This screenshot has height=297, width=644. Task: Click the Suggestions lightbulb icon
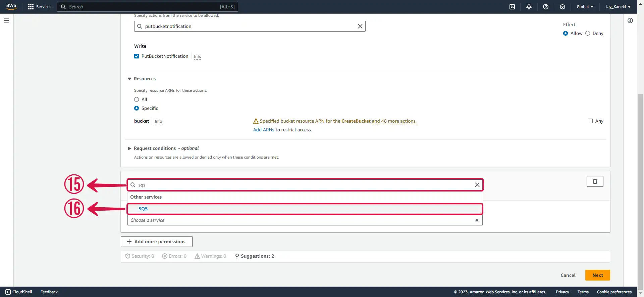(x=237, y=256)
